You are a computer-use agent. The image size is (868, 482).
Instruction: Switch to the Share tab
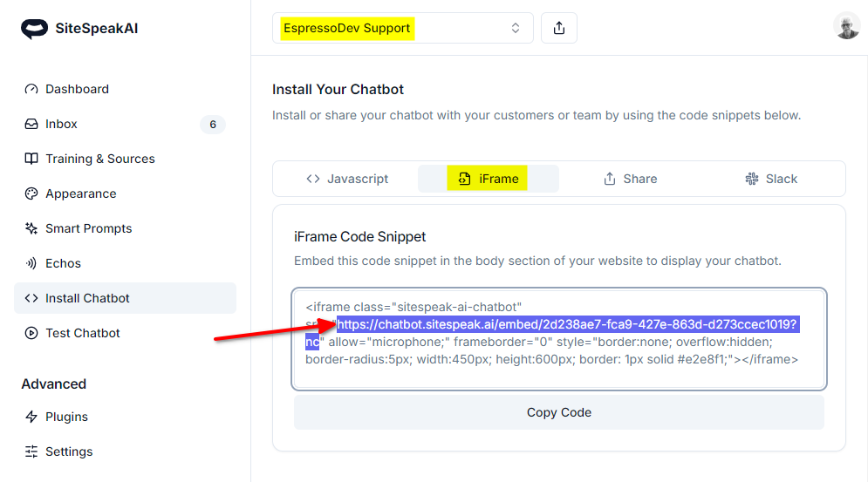pyautogui.click(x=630, y=179)
